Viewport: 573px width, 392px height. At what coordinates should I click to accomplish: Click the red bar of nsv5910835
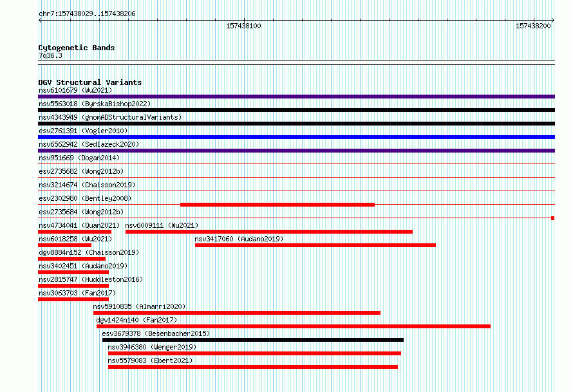(x=237, y=313)
